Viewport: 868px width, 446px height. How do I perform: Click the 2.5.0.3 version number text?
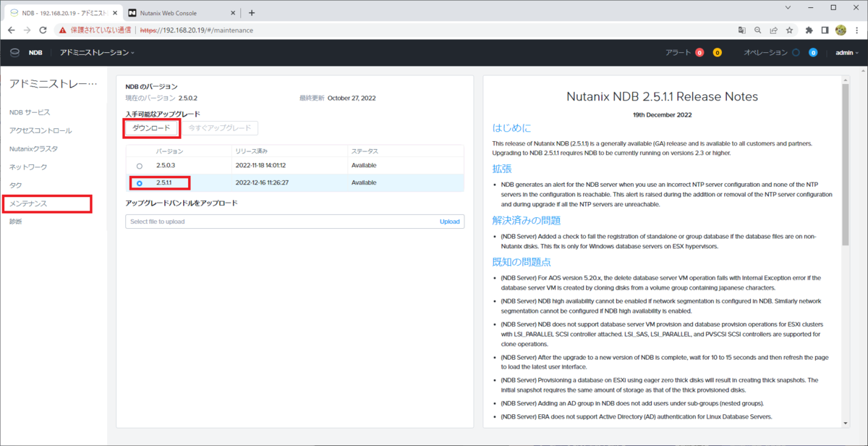click(166, 166)
